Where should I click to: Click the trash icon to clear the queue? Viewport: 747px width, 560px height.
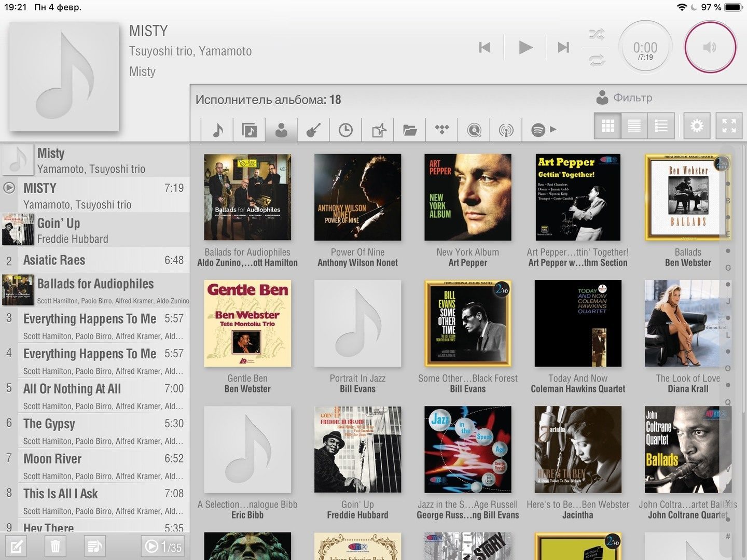click(56, 546)
